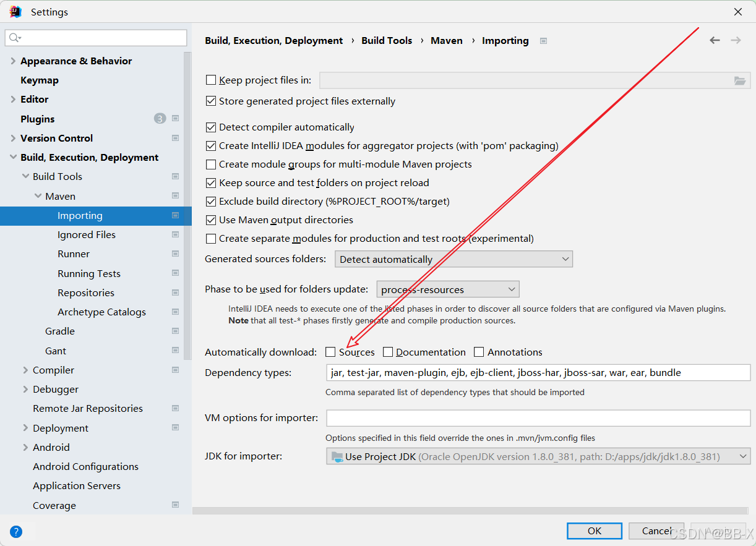This screenshot has width=756, height=546.
Task: Click the project icon next to Repositories
Action: click(x=176, y=292)
